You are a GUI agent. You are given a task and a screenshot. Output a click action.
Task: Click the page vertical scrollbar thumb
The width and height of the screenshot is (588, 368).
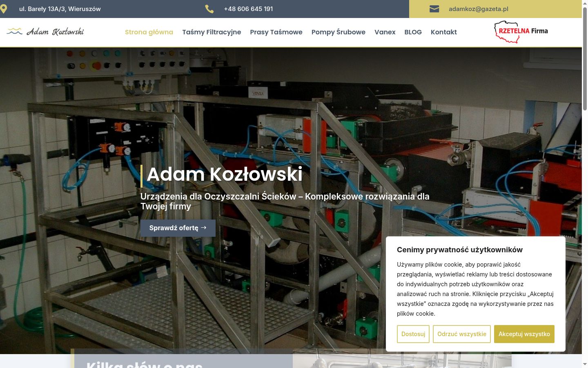585,58
